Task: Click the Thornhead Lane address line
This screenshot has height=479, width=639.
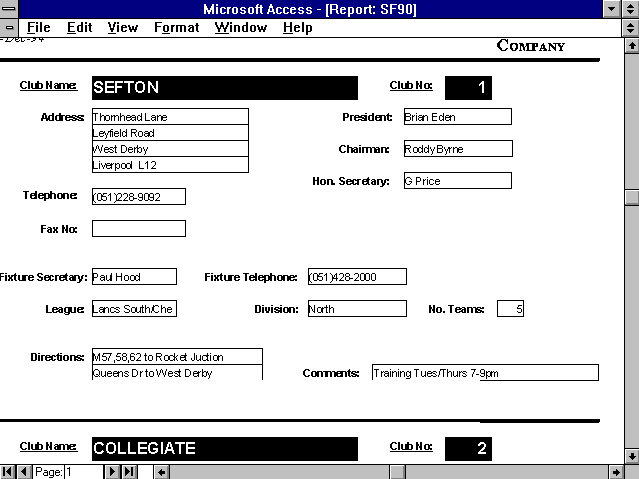Action: click(170, 117)
